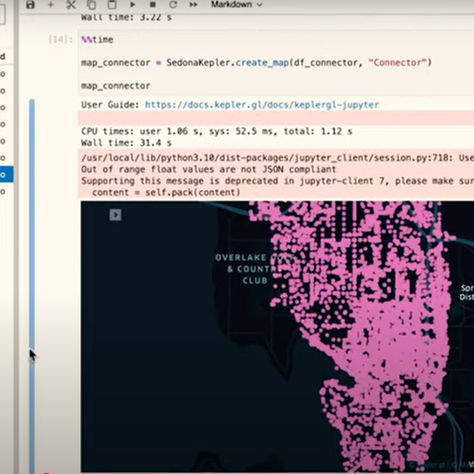Restart the kernel with the circular arrow icon
Screen dimensions: 474x474
click(173, 5)
